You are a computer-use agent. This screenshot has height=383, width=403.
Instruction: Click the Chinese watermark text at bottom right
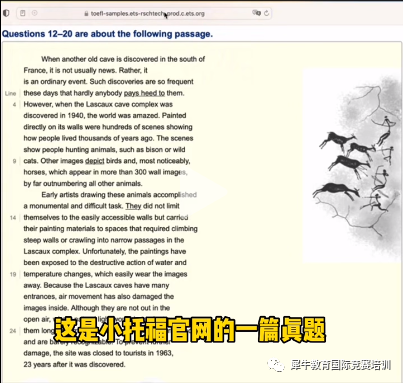click(340, 365)
